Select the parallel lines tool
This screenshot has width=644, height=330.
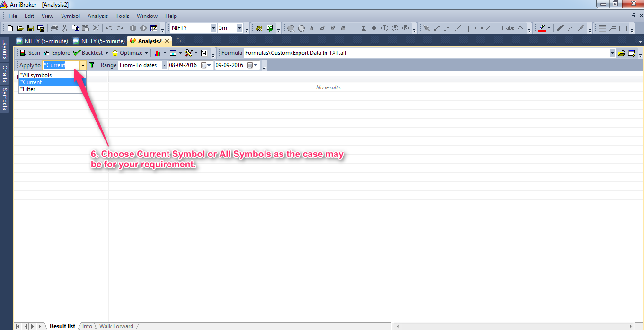(x=489, y=28)
